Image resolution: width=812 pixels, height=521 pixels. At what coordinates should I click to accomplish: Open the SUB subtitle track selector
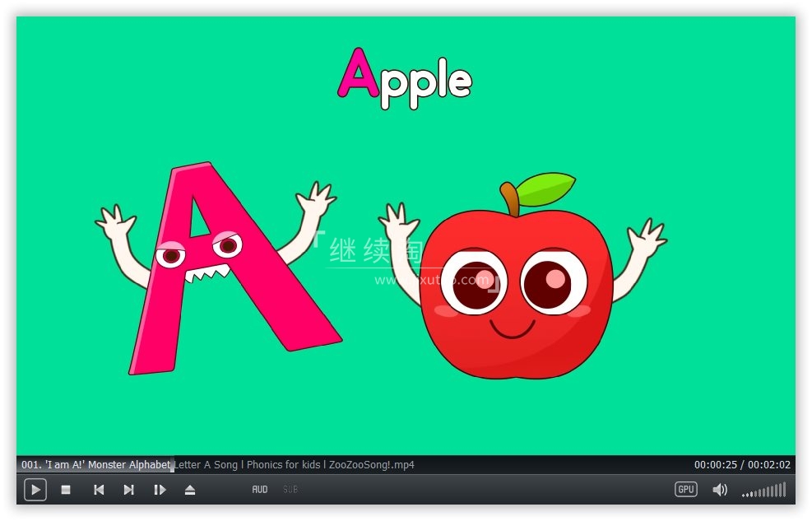point(290,490)
